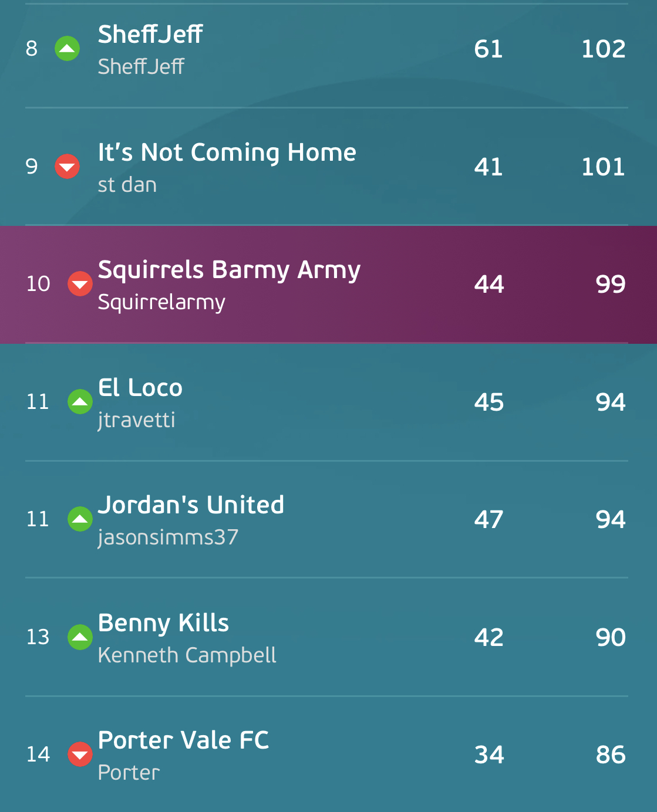Click Squirrels Barmy Army gameweek score 44
This screenshot has width=657, height=812.
489,285
